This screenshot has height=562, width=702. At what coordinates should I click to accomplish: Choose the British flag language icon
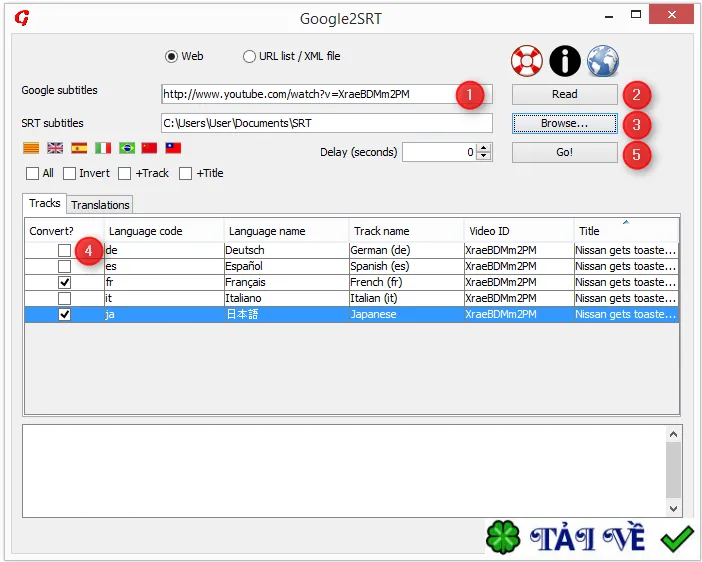click(55, 148)
